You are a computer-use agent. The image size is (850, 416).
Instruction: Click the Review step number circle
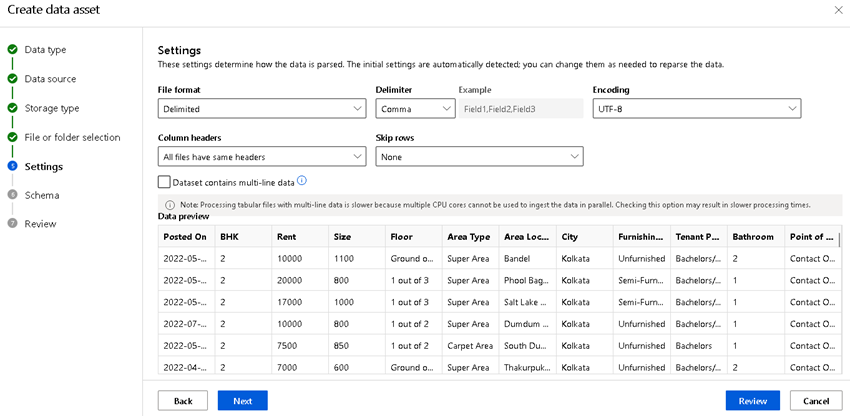[x=12, y=224]
